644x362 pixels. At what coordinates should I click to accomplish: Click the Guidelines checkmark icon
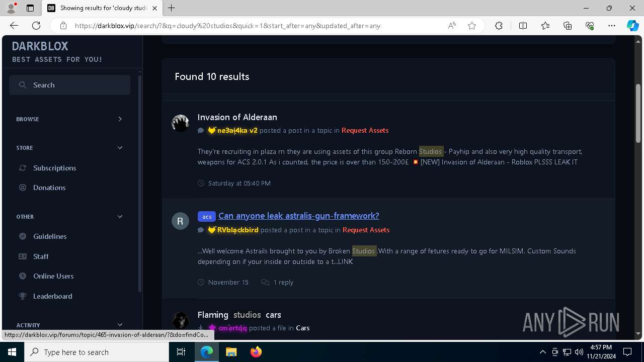22,236
